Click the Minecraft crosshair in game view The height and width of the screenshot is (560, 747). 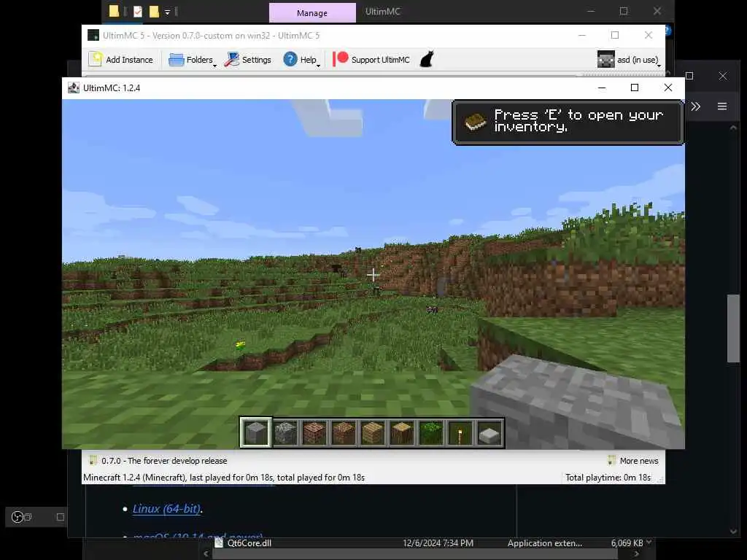(373, 274)
